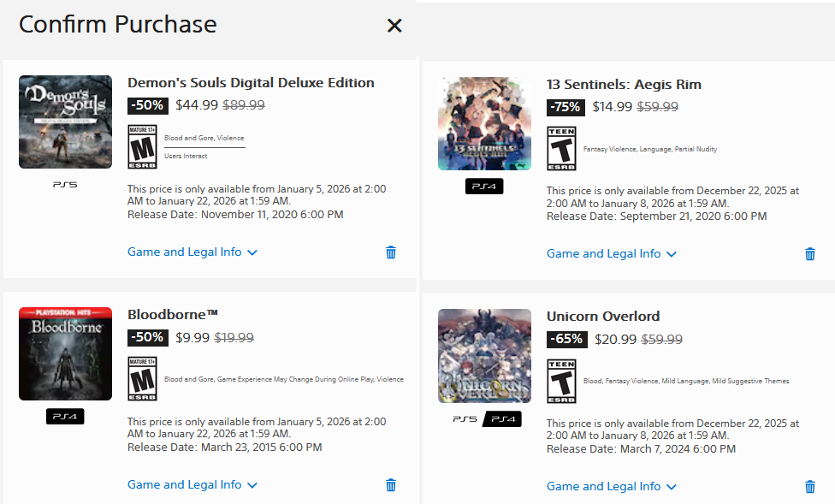Click the Mature 17+ ESRB badge for Demon's Souls

click(142, 147)
